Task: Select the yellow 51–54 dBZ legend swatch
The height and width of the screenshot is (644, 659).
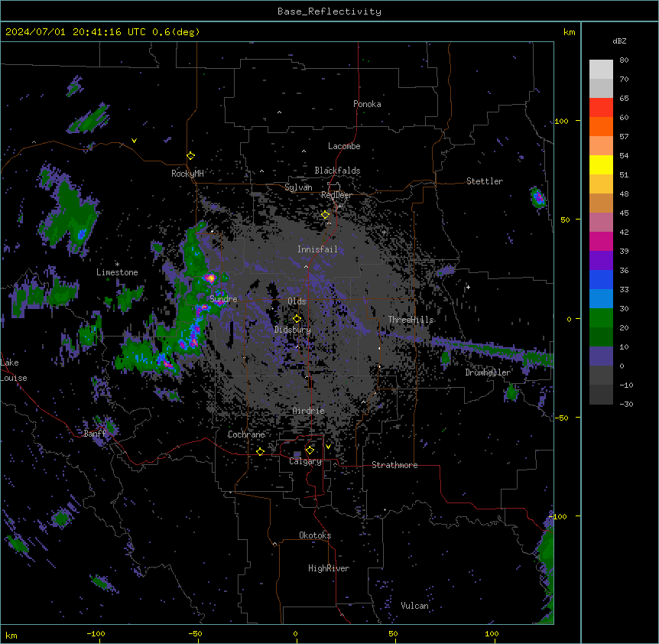Action: 601,164
